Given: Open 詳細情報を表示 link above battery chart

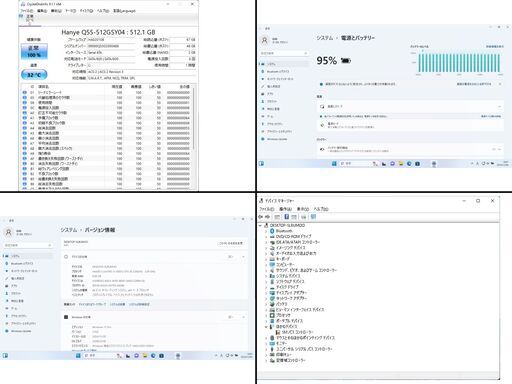Looking at the screenshot, I should click(x=495, y=47).
